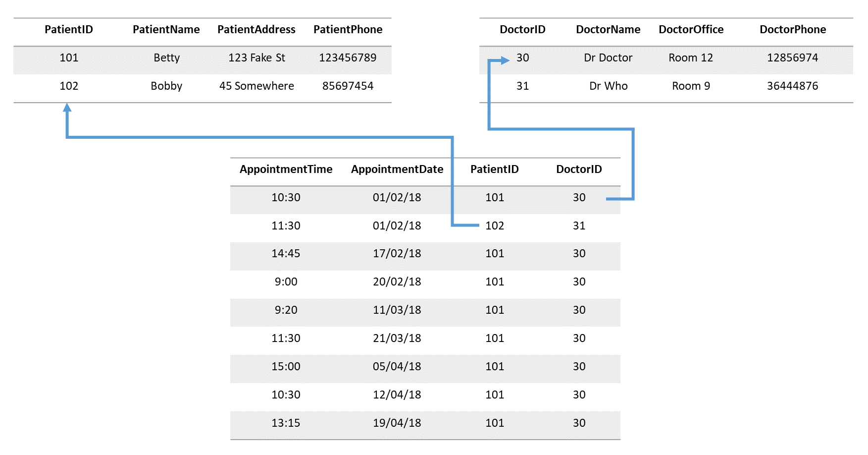The image size is (868, 455).
Task: Select PatientID header in the patient table
Action: 69,30
